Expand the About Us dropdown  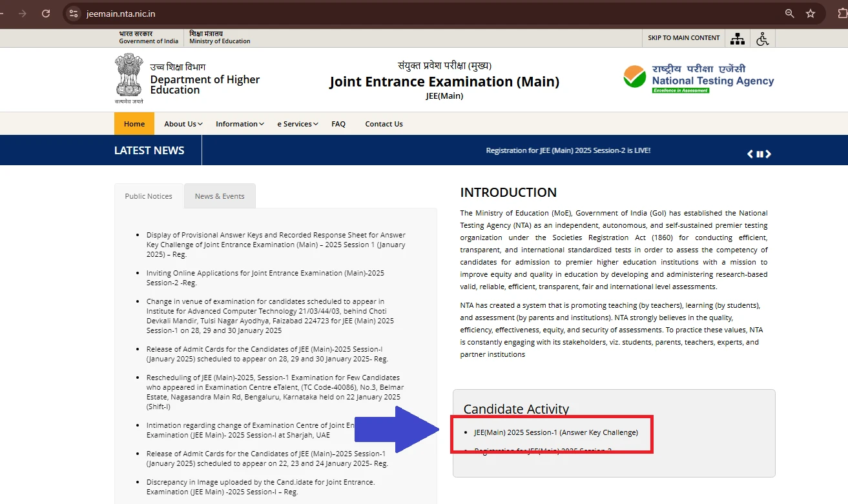tap(183, 123)
